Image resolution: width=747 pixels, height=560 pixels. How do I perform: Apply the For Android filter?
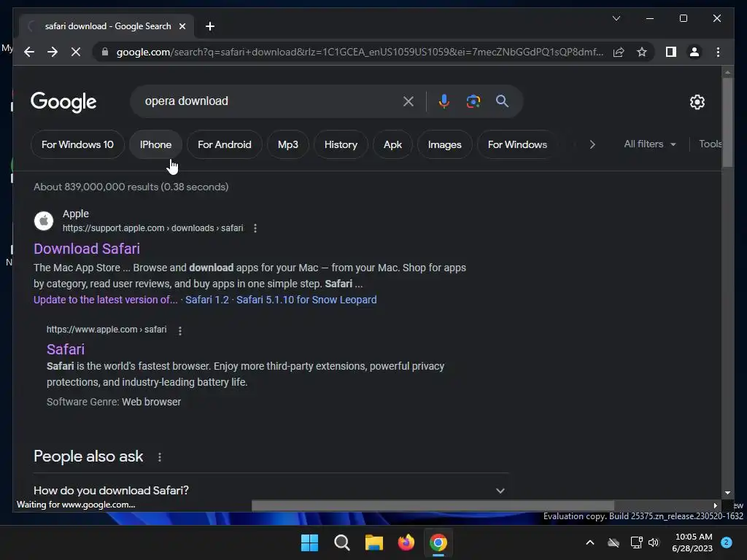(x=225, y=144)
